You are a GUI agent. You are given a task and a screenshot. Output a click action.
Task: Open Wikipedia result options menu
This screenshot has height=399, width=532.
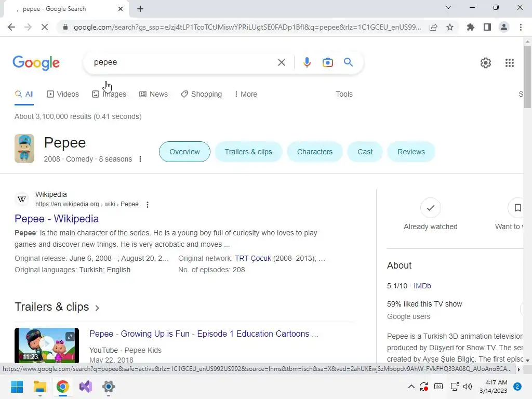147,205
